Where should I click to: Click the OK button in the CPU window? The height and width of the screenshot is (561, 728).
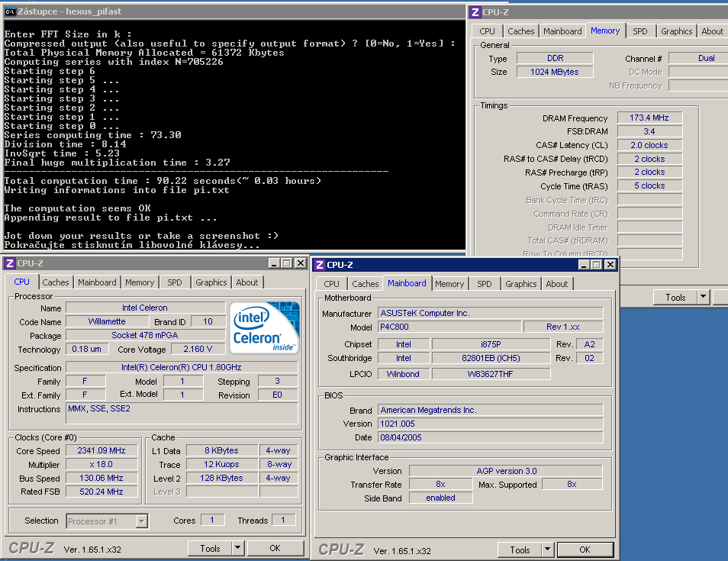(275, 548)
